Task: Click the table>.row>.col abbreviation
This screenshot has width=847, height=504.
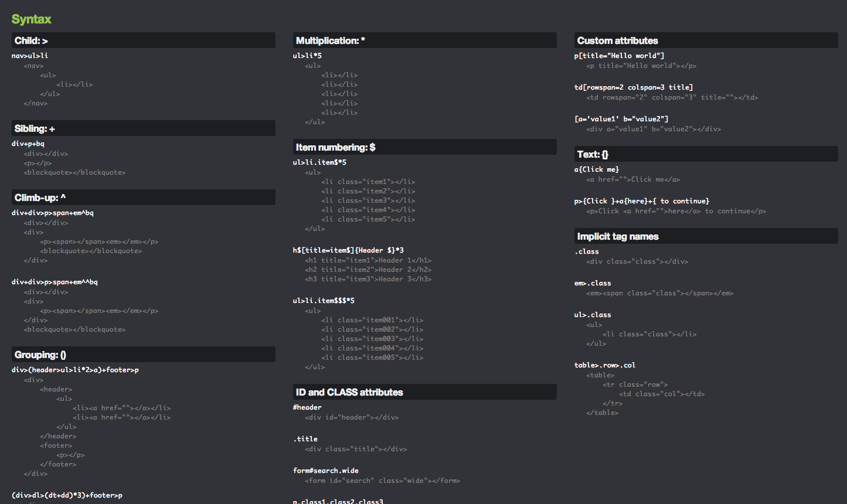Action: pyautogui.click(x=604, y=365)
